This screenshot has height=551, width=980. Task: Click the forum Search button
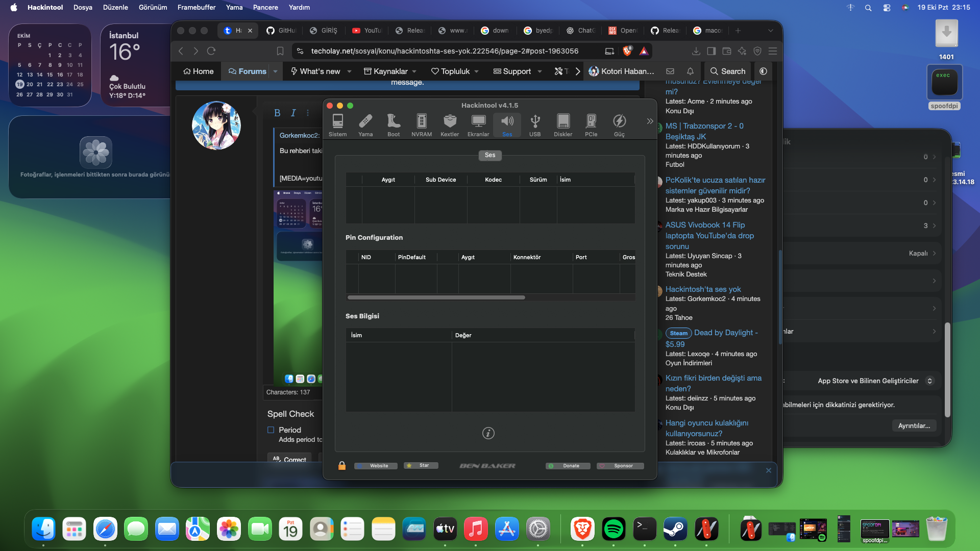click(728, 71)
